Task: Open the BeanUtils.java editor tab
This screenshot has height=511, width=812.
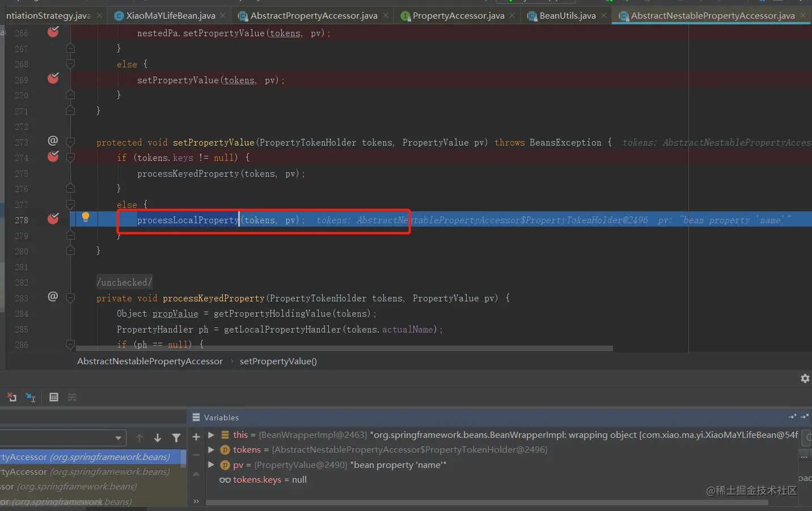Action: tap(567, 16)
